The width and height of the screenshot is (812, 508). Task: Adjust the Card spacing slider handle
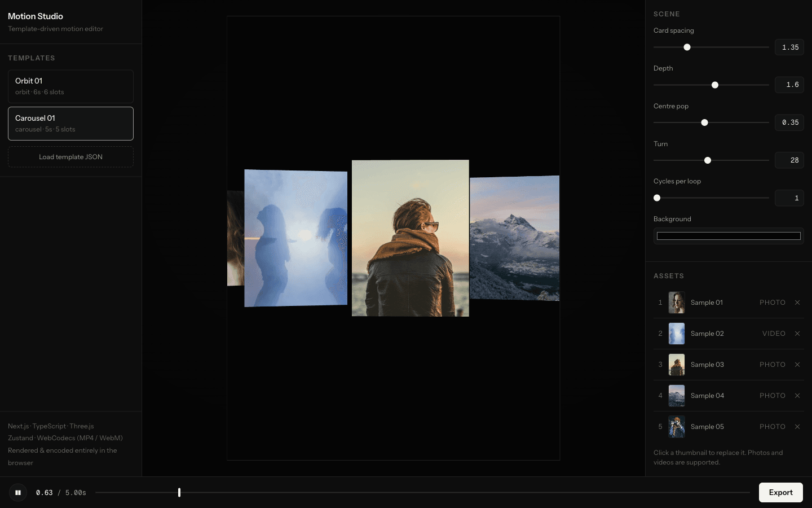point(687,47)
